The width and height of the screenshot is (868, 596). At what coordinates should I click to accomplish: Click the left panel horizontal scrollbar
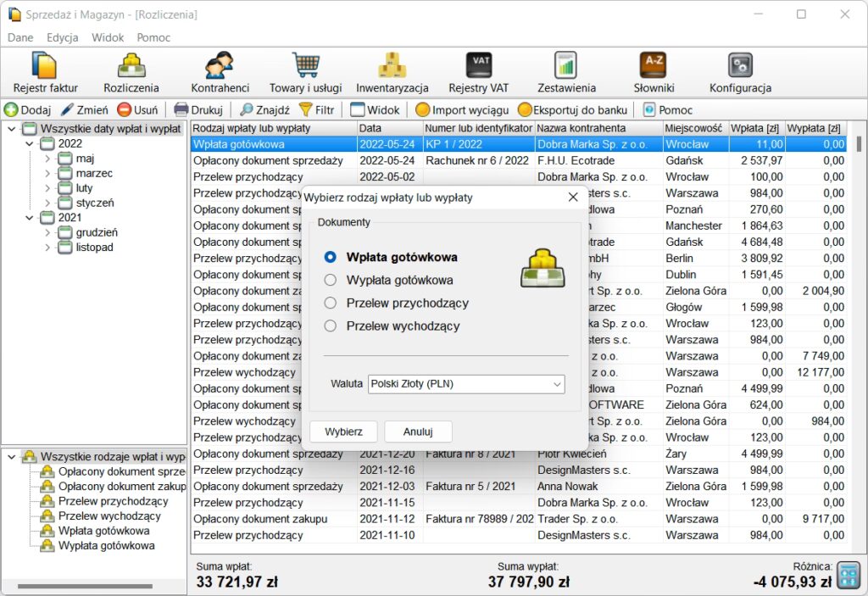pos(85,586)
